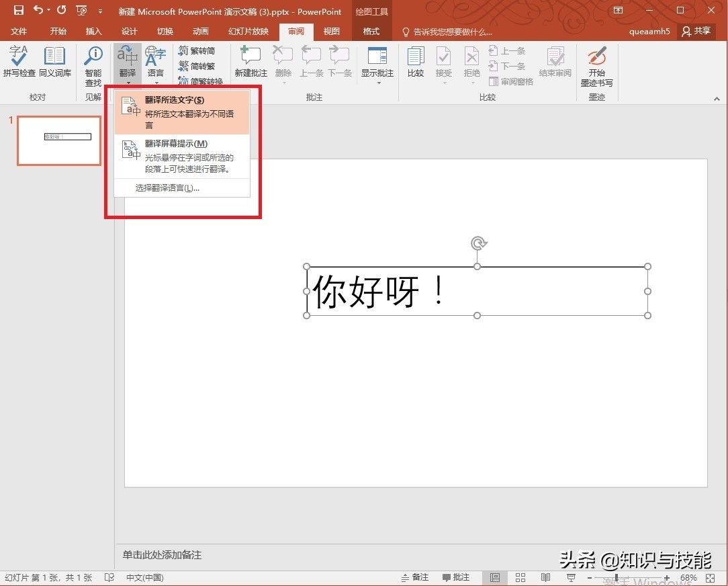
Task: Start ink writing with 开始墨迹书写
Action: tap(596, 66)
